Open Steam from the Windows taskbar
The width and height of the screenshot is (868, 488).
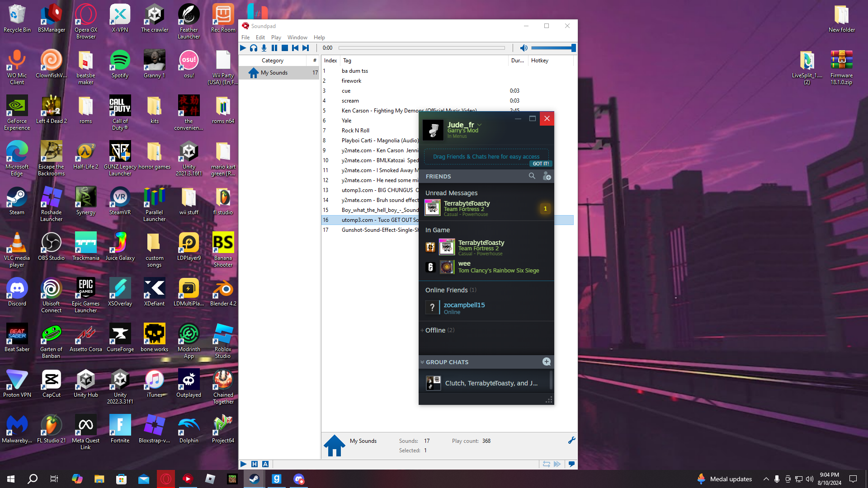click(254, 479)
